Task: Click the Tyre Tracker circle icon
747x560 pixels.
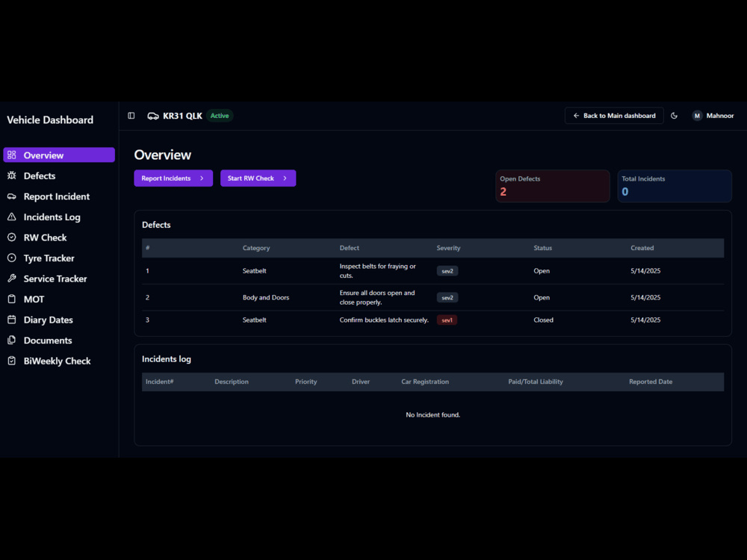Action: (12, 258)
